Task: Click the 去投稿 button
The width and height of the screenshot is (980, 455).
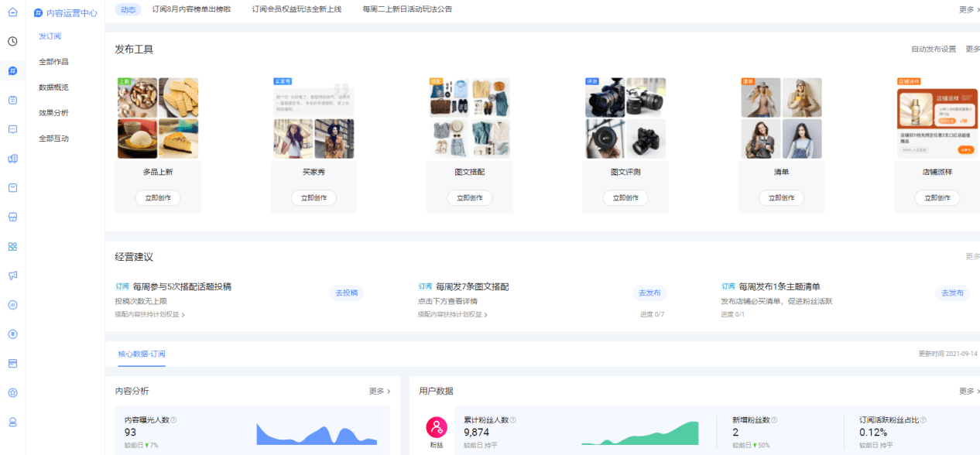Action: [347, 293]
